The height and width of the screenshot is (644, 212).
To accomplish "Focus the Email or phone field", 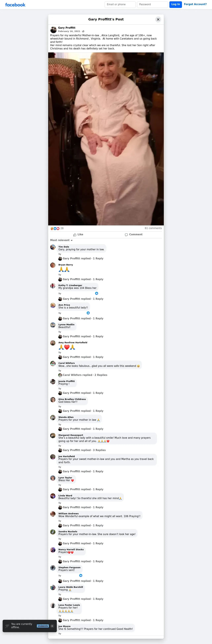I will coord(120,4).
